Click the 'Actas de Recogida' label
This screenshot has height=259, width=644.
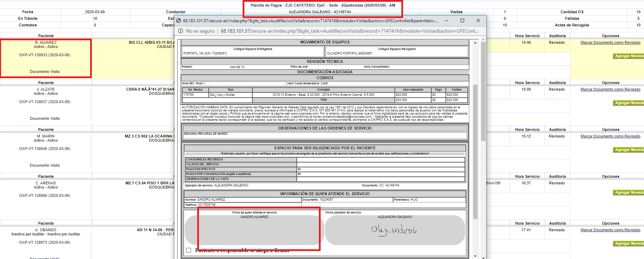click(572, 25)
